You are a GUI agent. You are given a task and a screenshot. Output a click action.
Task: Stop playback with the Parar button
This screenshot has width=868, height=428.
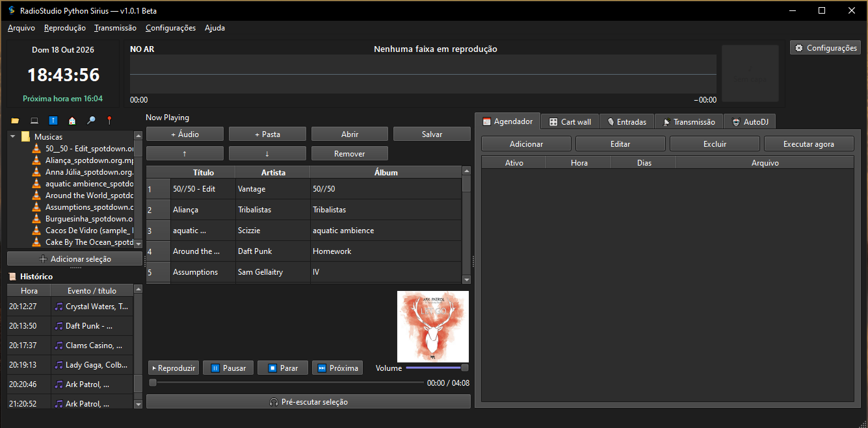tap(283, 368)
